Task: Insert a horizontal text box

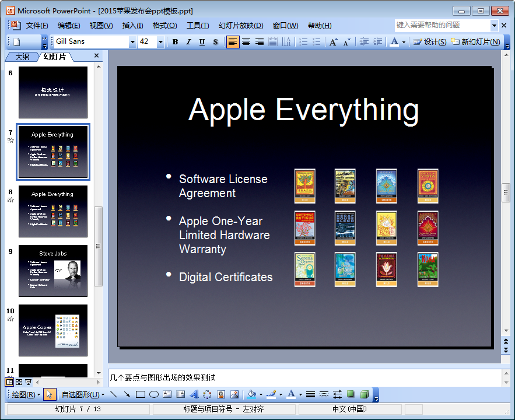Action: pyautogui.click(x=167, y=394)
